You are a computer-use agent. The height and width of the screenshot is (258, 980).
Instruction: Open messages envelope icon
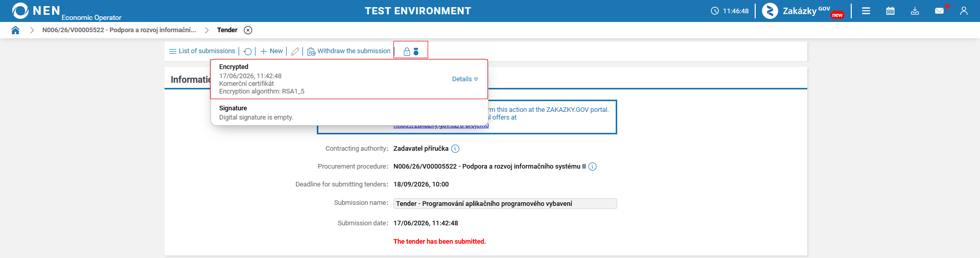point(939,11)
